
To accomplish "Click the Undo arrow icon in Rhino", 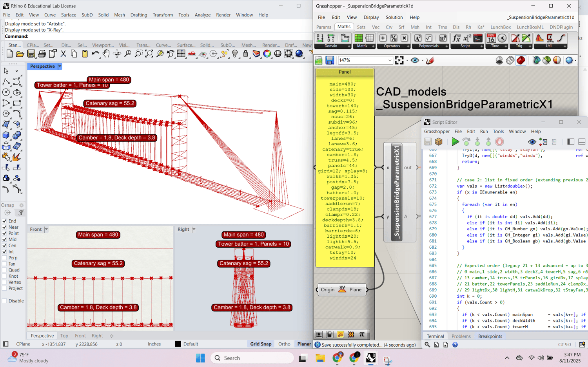I will tap(95, 54).
